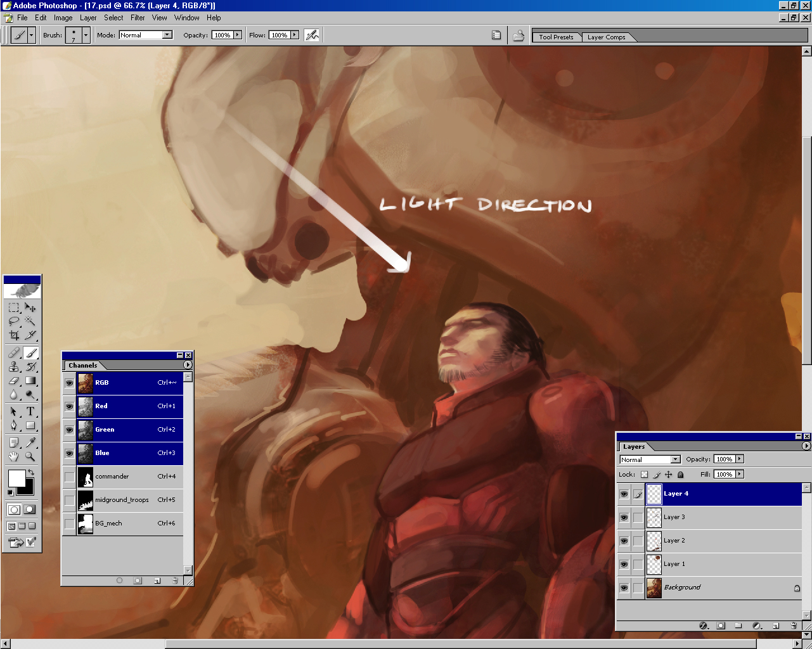Select the Clone Stamp tool
This screenshot has height=649, width=812.
[x=14, y=367]
